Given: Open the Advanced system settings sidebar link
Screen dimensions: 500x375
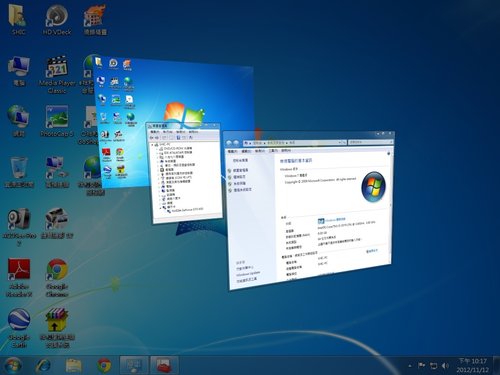Looking at the screenshot, I should [x=242, y=190].
